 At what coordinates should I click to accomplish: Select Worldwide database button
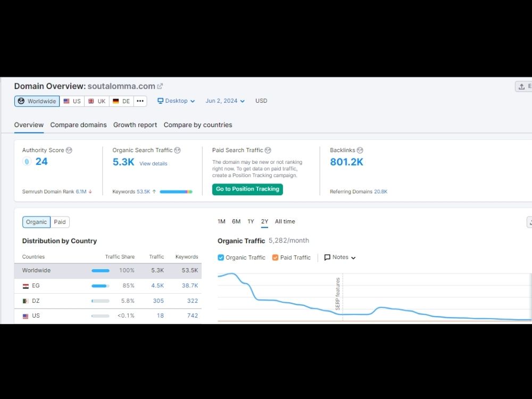tap(37, 101)
